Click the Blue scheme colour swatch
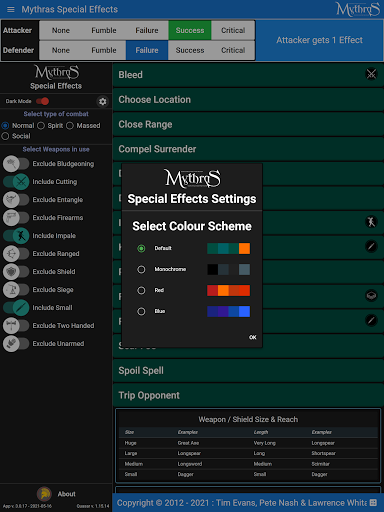 tap(228, 311)
